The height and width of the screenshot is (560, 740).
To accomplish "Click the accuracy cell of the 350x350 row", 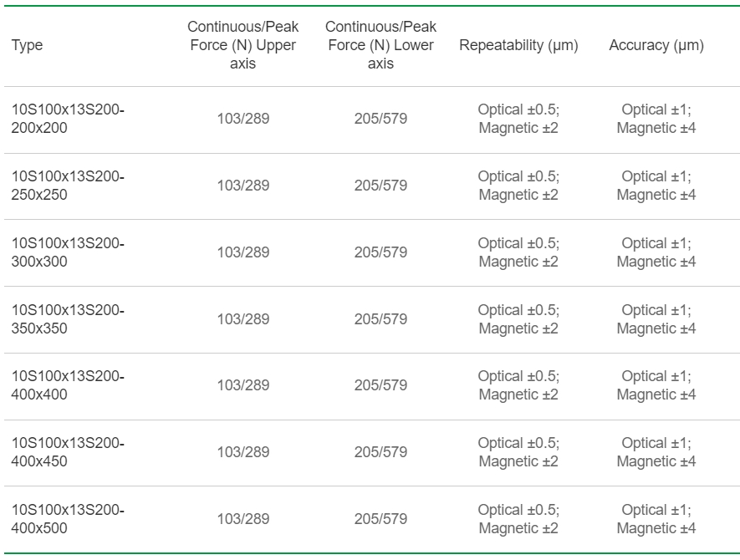I will click(x=656, y=319).
